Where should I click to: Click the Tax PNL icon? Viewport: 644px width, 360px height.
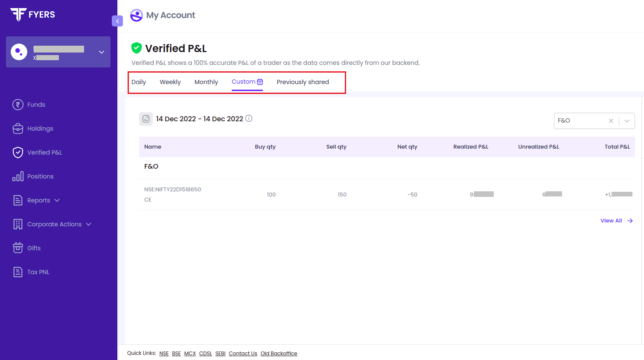18,272
